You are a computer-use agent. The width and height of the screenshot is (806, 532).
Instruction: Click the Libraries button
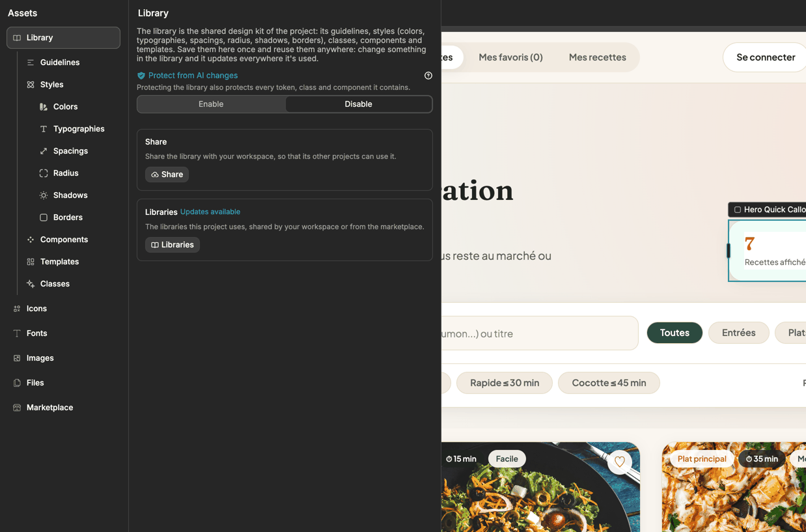point(172,245)
